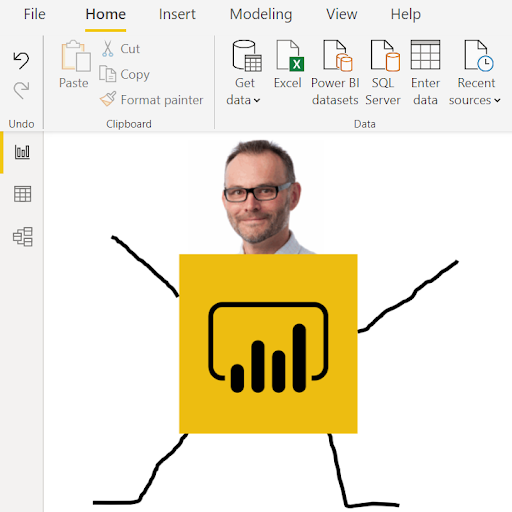Image resolution: width=512 pixels, height=512 pixels.
Task: Click the Paste clipboard icon
Action: [x=76, y=56]
